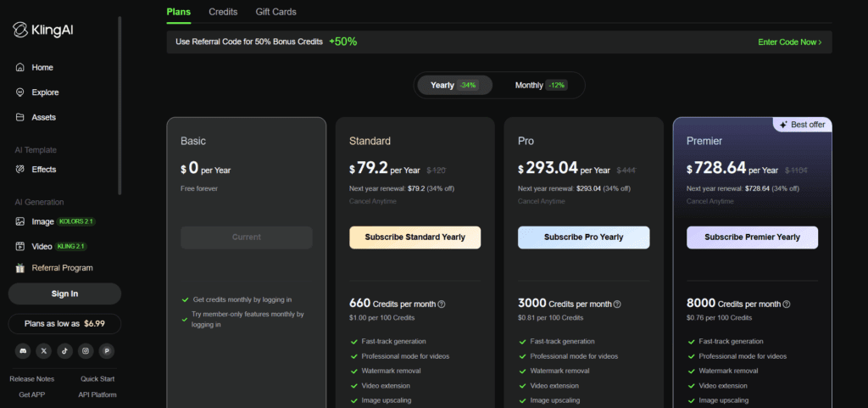Screen dimensions: 868x408
Task: Click the KlingAI logo
Action: tap(43, 30)
